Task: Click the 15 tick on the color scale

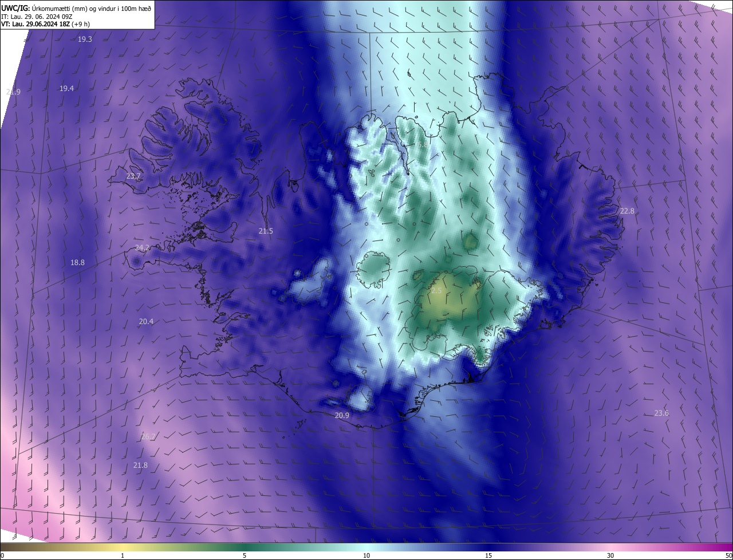Action: point(488,555)
